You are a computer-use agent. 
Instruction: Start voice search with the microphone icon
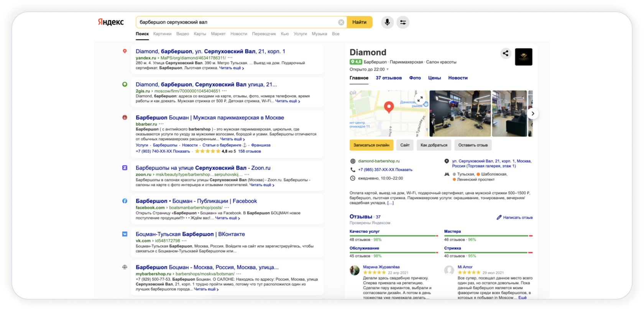click(x=387, y=22)
